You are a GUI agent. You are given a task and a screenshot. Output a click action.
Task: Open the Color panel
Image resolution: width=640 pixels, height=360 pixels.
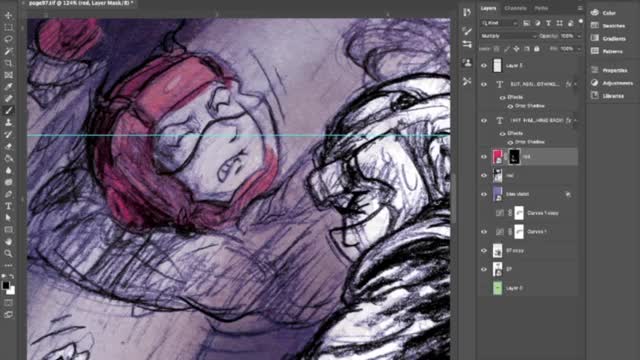pyautogui.click(x=603, y=13)
